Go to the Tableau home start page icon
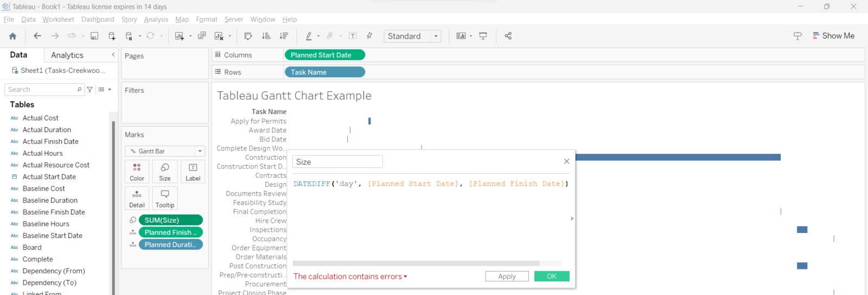The height and width of the screenshot is (295, 868). pyautogui.click(x=12, y=36)
